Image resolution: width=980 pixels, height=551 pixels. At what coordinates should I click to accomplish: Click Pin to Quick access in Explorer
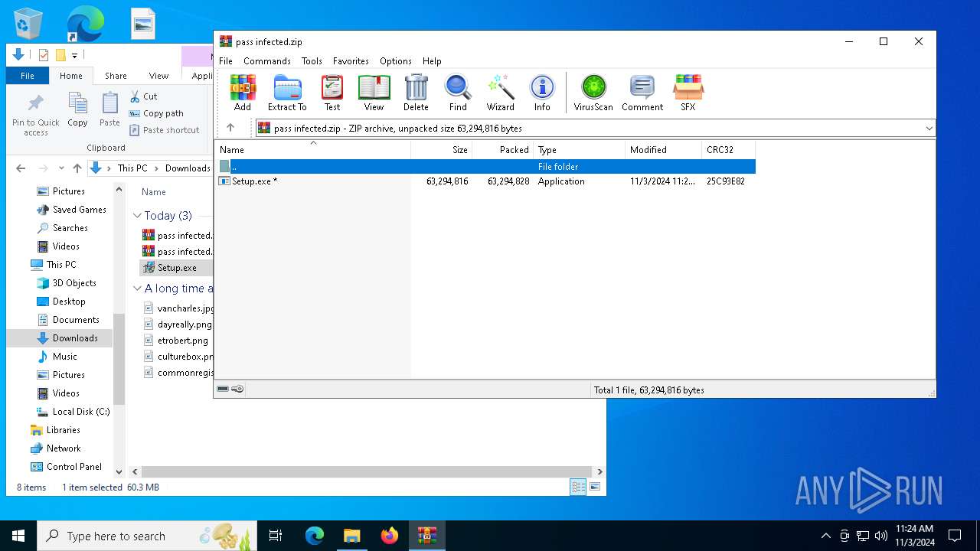pyautogui.click(x=35, y=116)
